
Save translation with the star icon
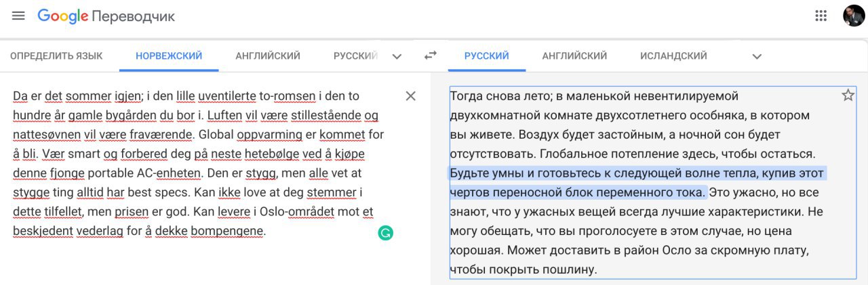tap(848, 95)
